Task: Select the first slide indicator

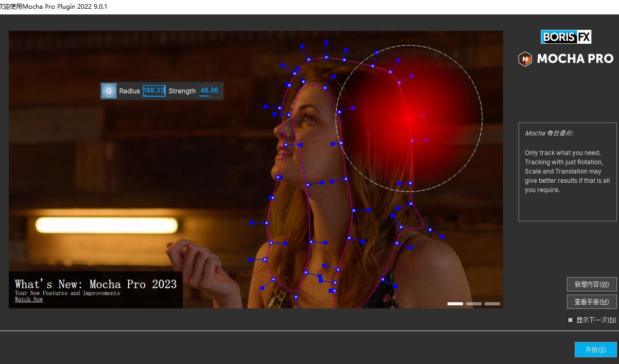Action: pos(455,304)
